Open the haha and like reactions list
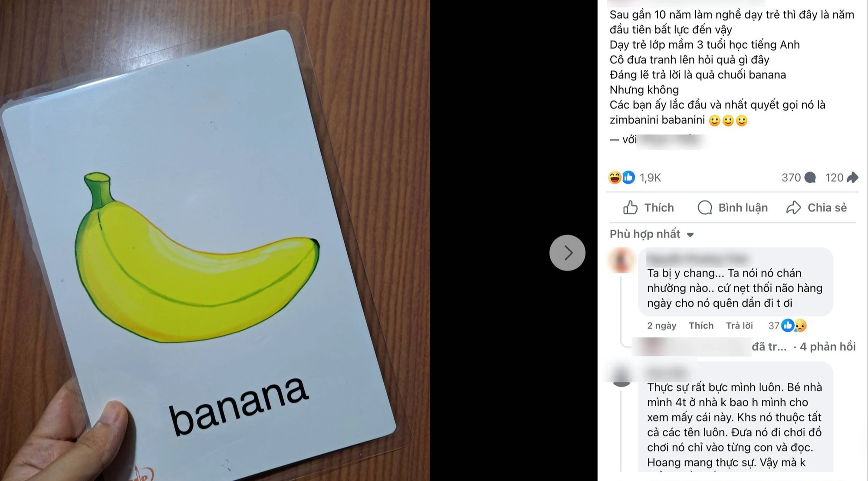This screenshot has width=868, height=481. [x=621, y=177]
